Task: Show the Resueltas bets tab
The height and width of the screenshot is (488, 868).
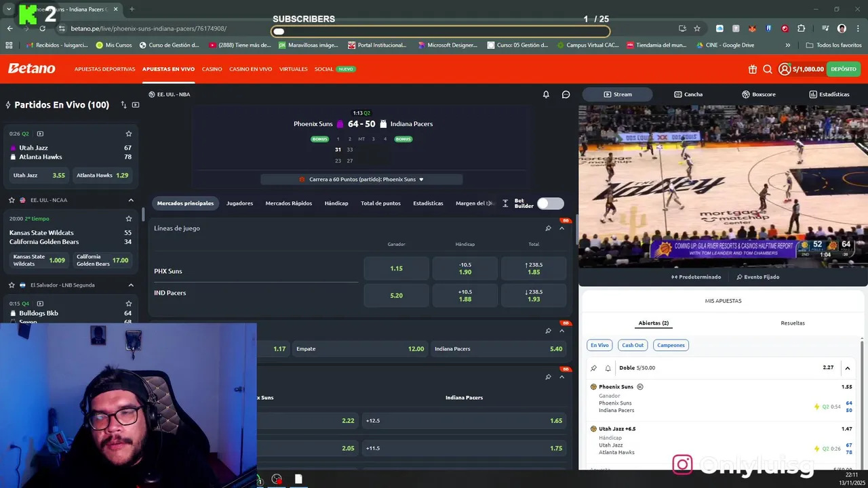Action: click(793, 323)
